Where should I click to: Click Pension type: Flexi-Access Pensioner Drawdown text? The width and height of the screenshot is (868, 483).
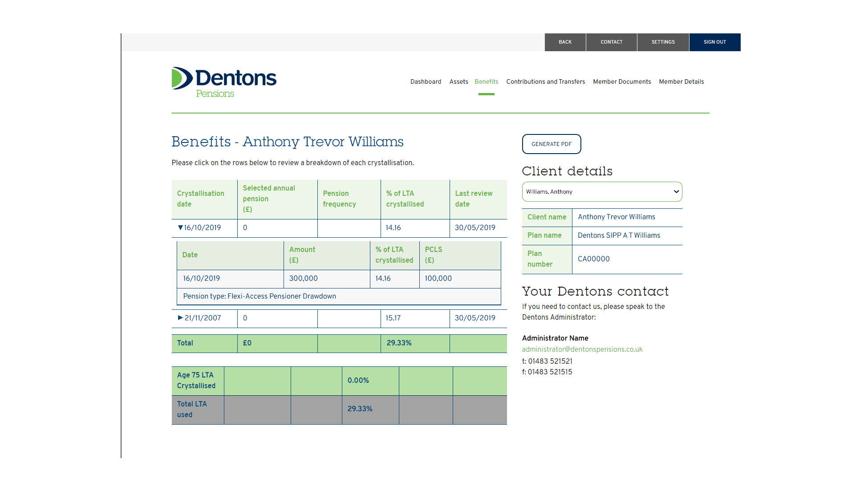click(x=260, y=296)
